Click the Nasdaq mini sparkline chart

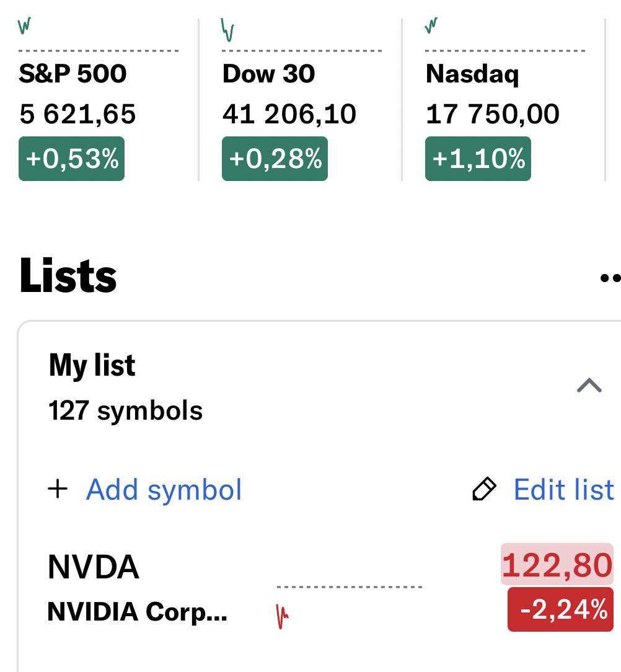(431, 26)
